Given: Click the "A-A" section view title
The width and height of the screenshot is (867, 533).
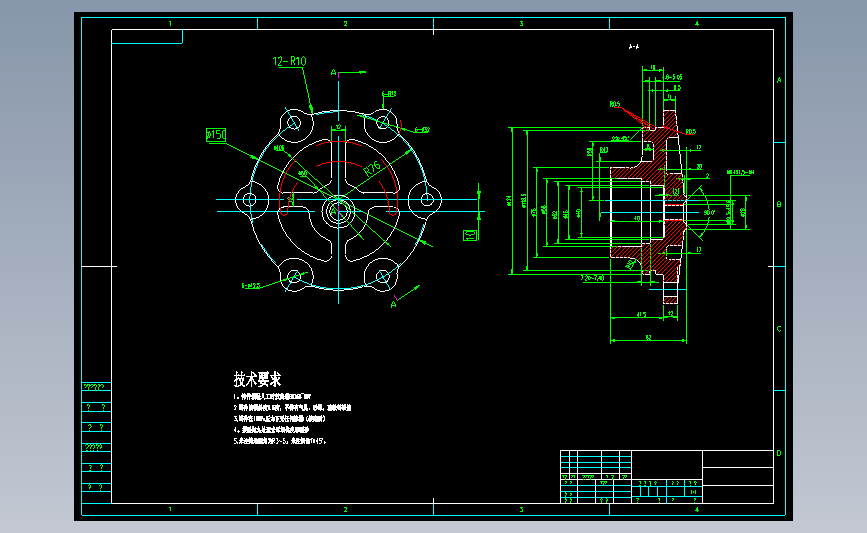Looking at the screenshot, I should click(634, 47).
